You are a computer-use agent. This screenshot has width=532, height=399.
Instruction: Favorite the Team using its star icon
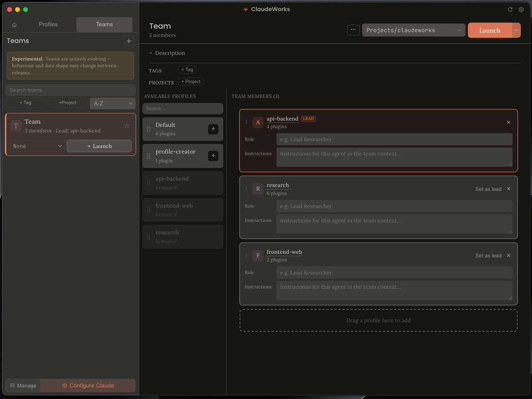click(x=127, y=125)
